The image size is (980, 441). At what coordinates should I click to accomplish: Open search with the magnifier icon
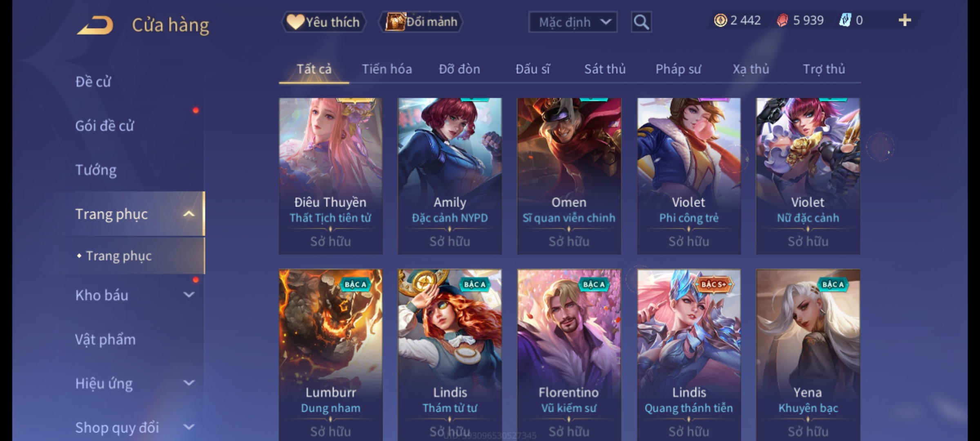pyautogui.click(x=641, y=22)
